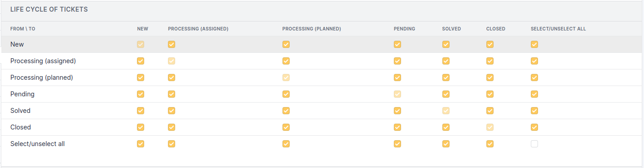Uncheck Processing (assigned) to Solved checkbox
This screenshot has height=168, width=644.
click(446, 61)
